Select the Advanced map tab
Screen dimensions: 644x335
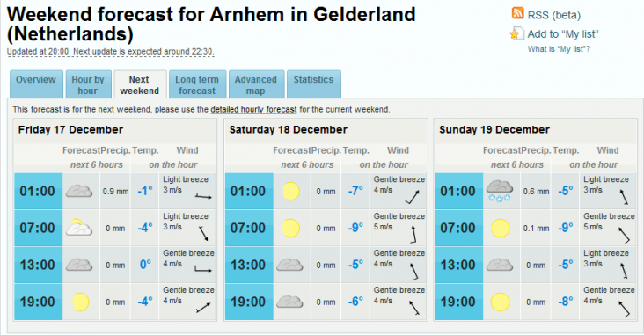tap(256, 84)
